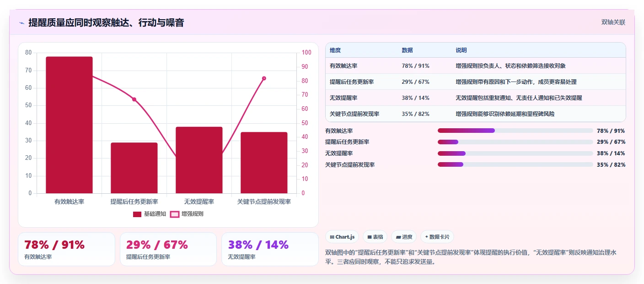
Task: Select the 78% / 91% stat card
Action: click(x=67, y=249)
